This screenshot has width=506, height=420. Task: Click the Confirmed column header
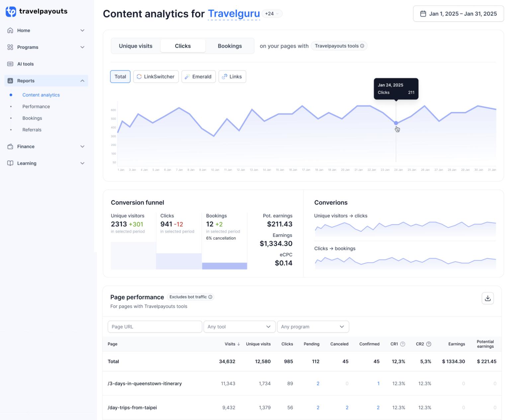tap(369, 344)
